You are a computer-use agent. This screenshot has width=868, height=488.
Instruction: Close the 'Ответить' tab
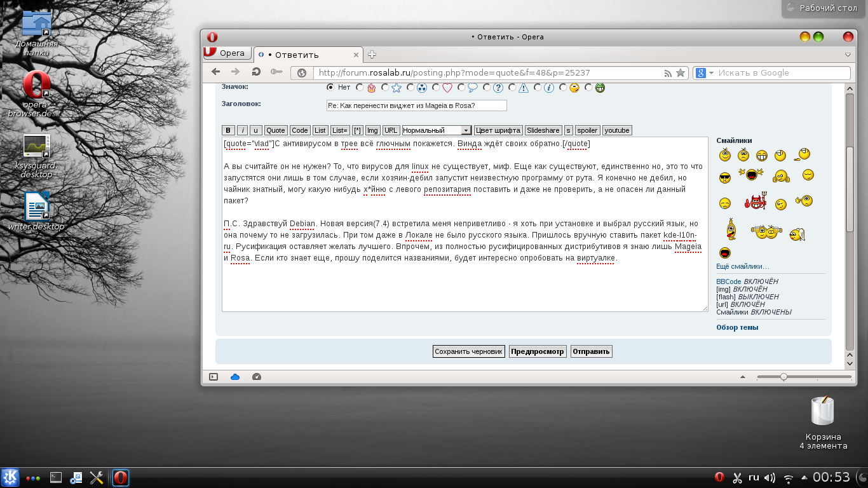(355, 55)
